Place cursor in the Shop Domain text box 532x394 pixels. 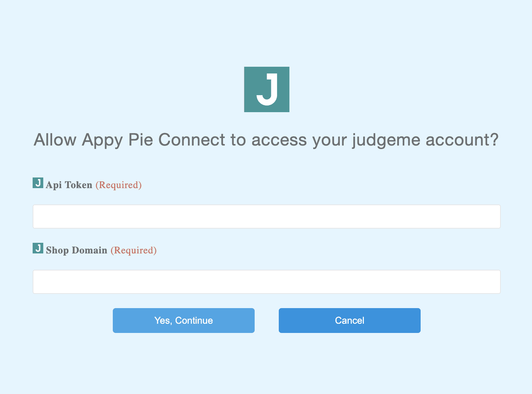coord(267,282)
